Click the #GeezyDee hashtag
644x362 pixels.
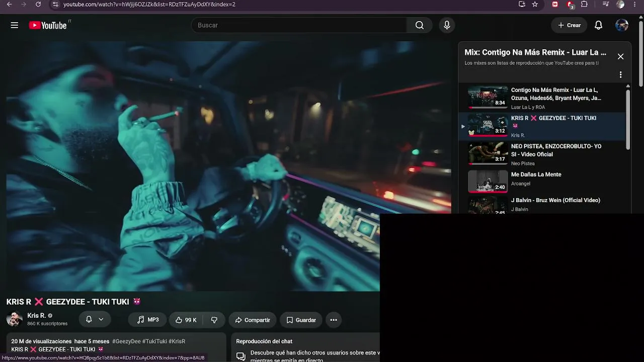[x=126, y=341]
